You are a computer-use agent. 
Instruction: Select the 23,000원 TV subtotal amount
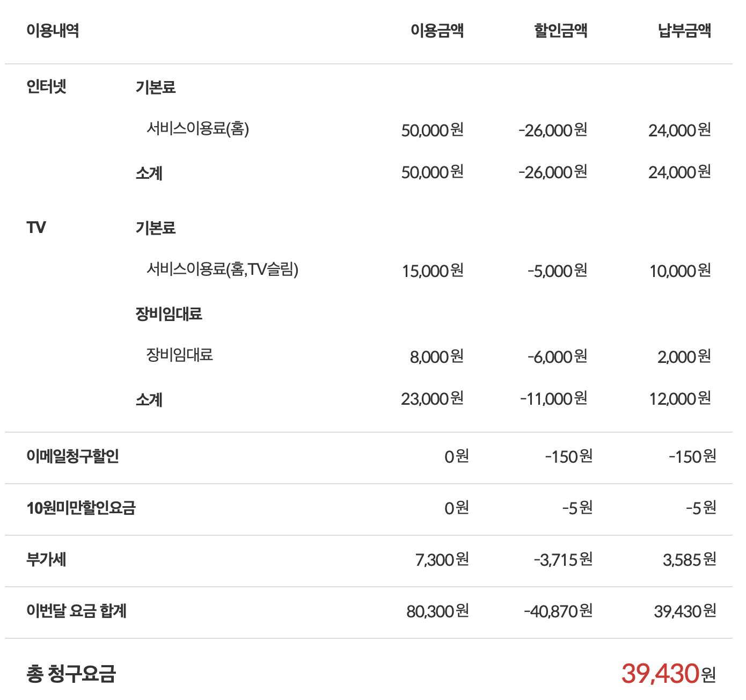click(432, 399)
